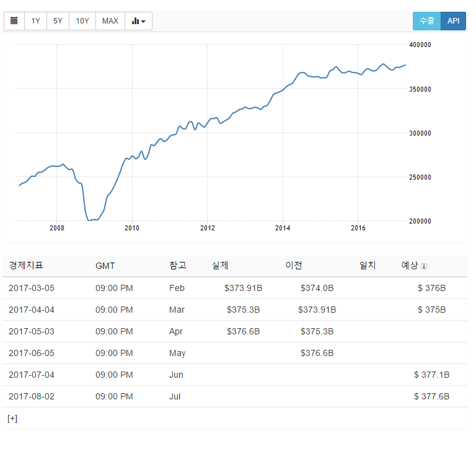Open the calendar date range picker
Image resolution: width=476 pixels, height=452 pixels.
[14, 21]
